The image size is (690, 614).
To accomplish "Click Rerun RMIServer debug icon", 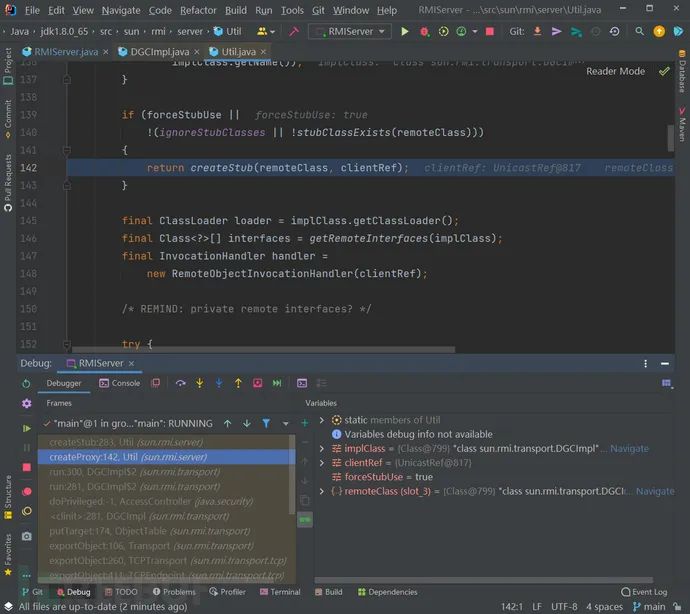I will pyautogui.click(x=26, y=383).
